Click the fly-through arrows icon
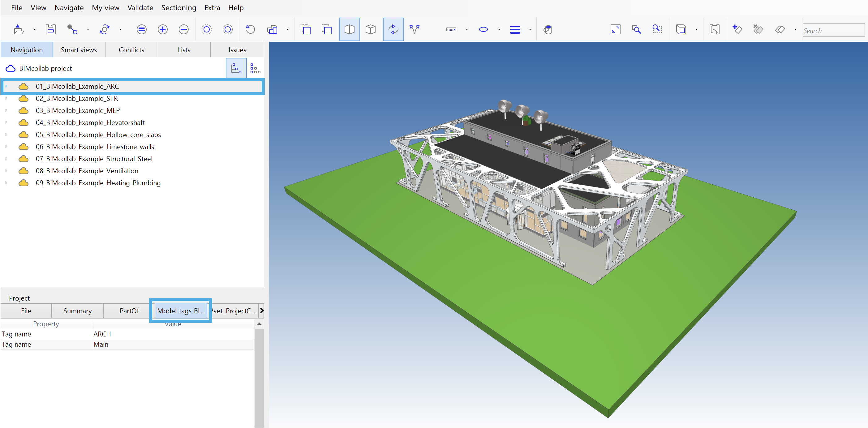868x428 pixels. click(415, 30)
